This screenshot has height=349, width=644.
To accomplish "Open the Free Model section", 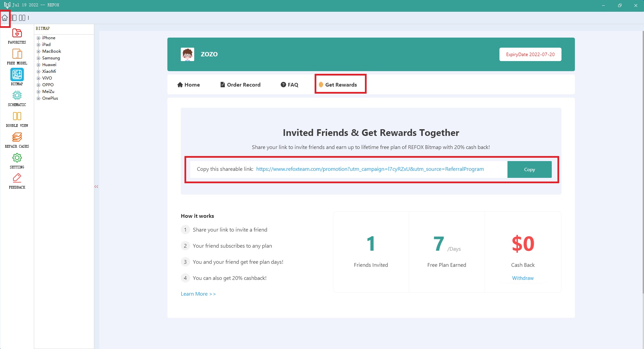I will pyautogui.click(x=17, y=57).
